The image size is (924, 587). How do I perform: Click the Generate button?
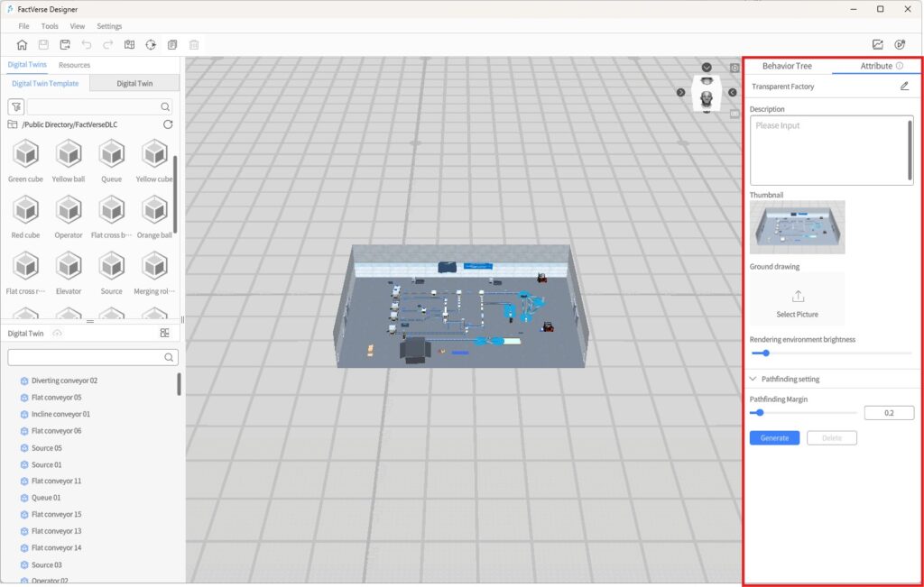point(774,437)
